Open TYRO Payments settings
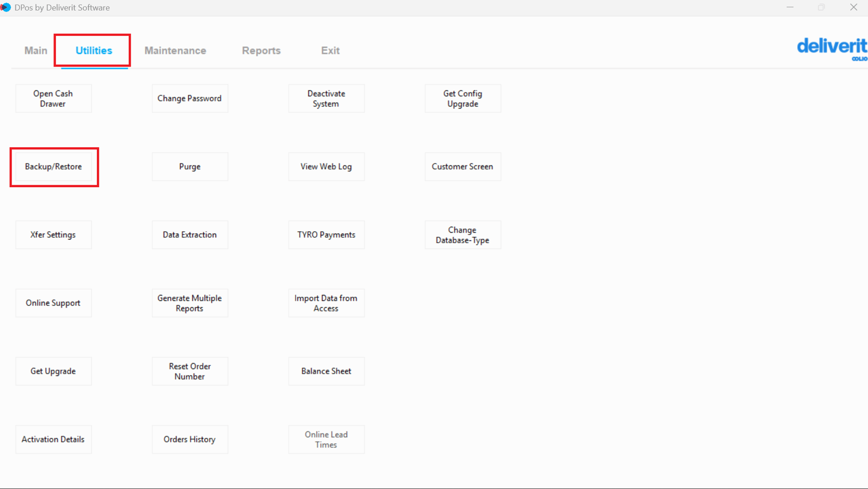The width and height of the screenshot is (868, 489). [326, 235]
